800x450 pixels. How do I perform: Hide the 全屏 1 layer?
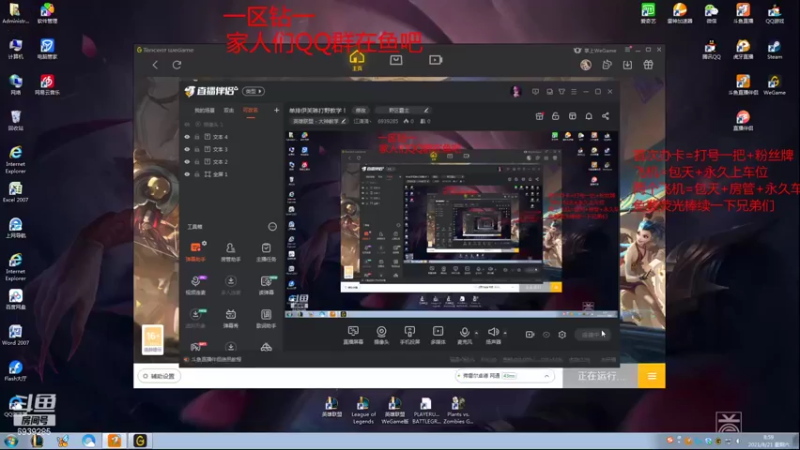pyautogui.click(x=187, y=174)
